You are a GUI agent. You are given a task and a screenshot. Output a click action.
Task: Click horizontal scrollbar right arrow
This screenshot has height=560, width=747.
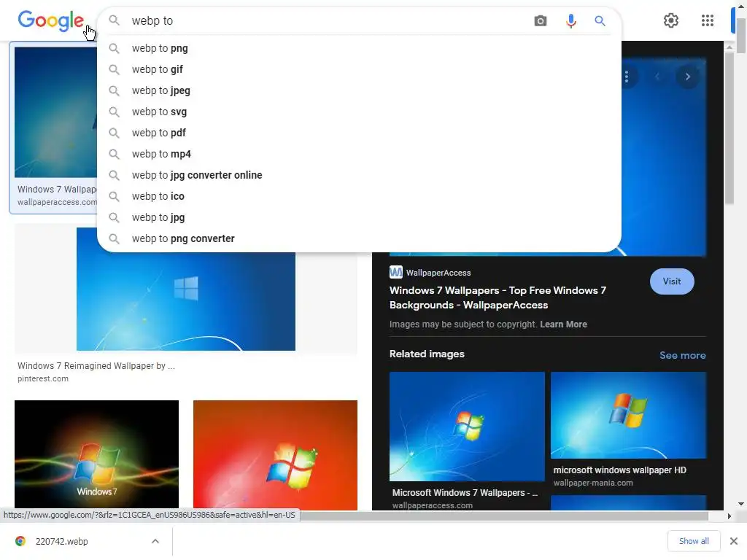coord(729,516)
